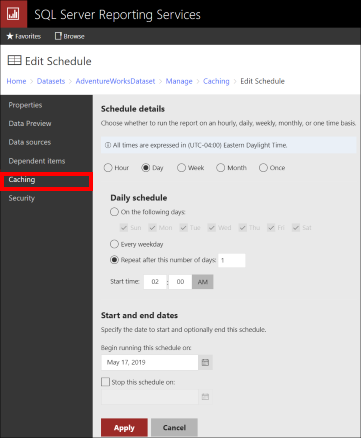The height and width of the screenshot is (438, 361).
Task: Go to the Home breadcrumb
Action: pyautogui.click(x=16, y=81)
